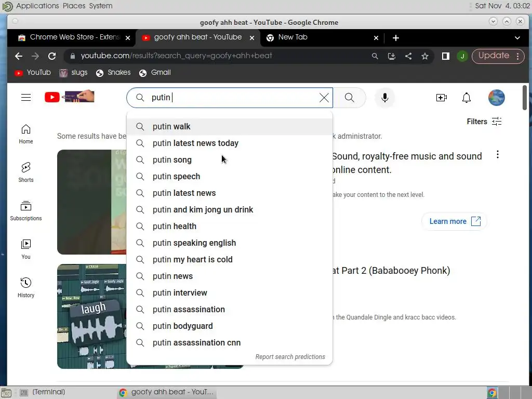Open the You section in the sidebar
The width and height of the screenshot is (532, 399).
26,249
